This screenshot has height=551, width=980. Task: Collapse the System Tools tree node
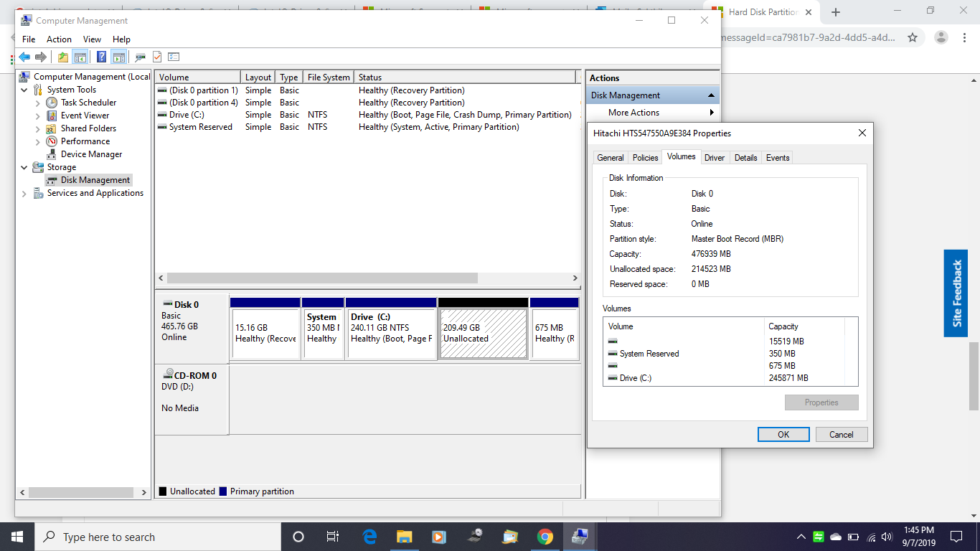coord(24,90)
